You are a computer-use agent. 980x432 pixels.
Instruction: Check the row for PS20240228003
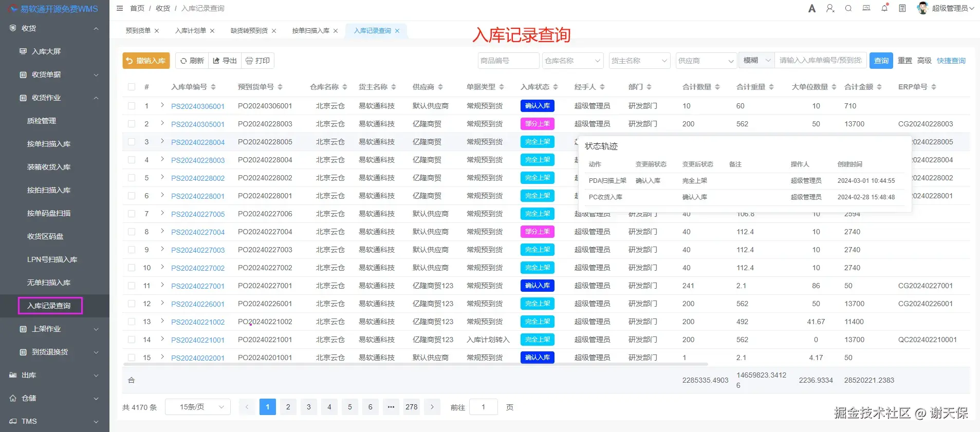(132, 160)
